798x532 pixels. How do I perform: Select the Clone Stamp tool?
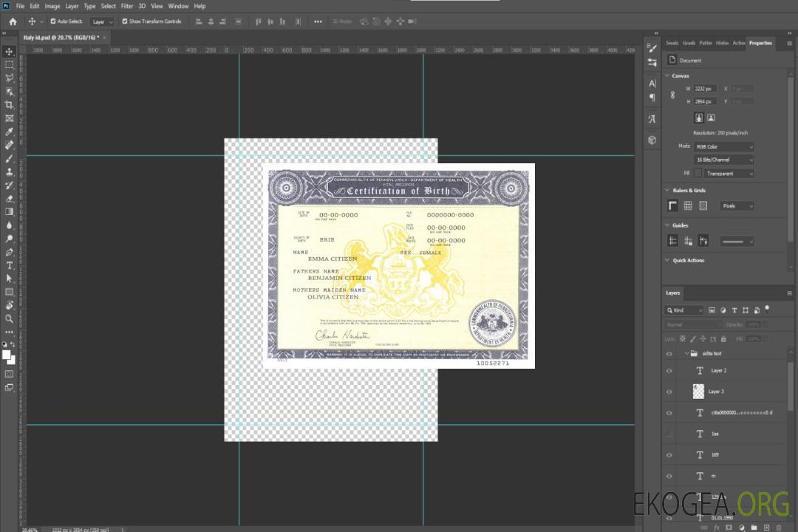tap(10, 171)
